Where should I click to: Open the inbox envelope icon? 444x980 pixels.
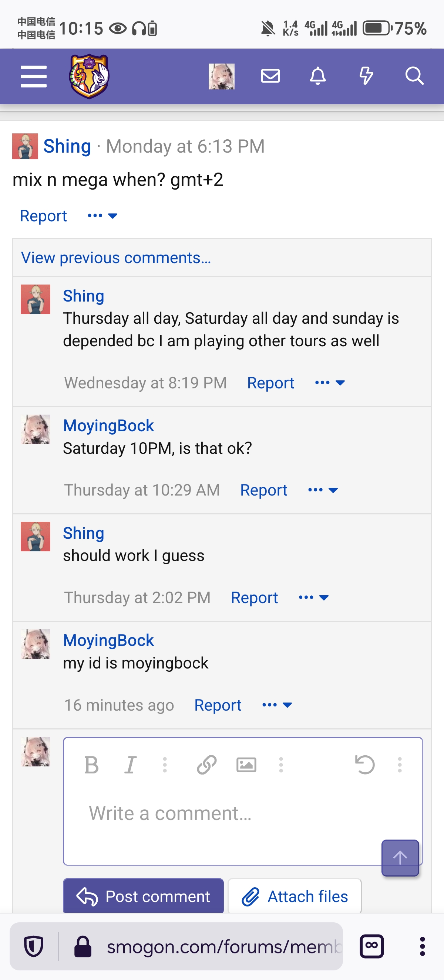pyautogui.click(x=270, y=76)
